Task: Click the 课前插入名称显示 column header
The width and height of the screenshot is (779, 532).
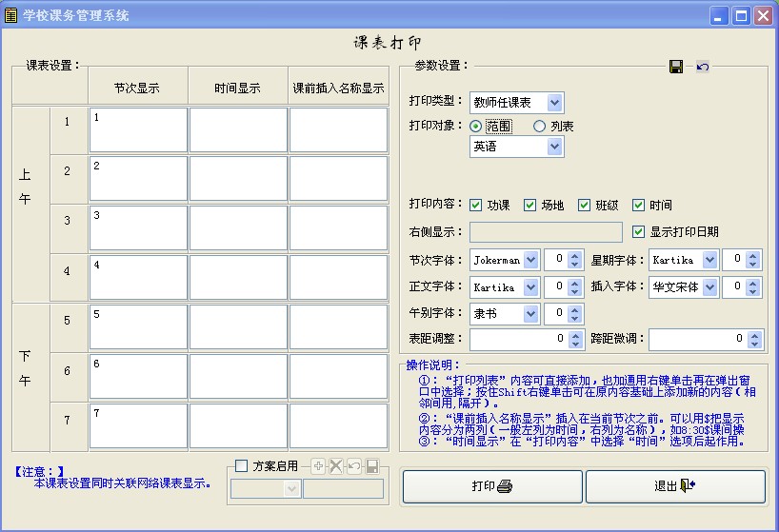Action: coord(338,89)
